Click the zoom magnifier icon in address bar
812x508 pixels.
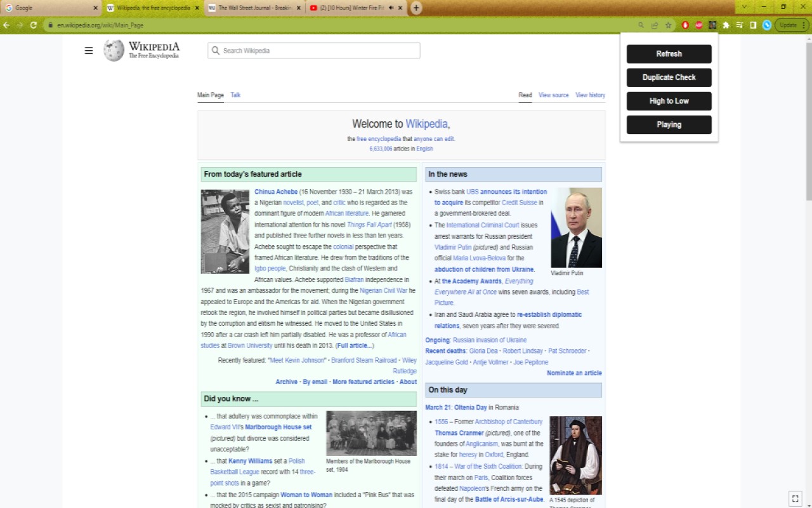(641, 25)
